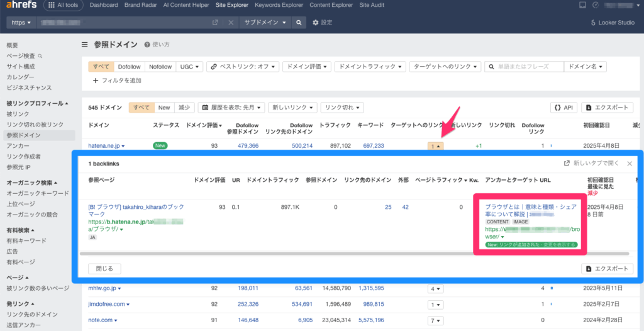Expand jimdofree.com links dropdown showing 1

pos(435,305)
